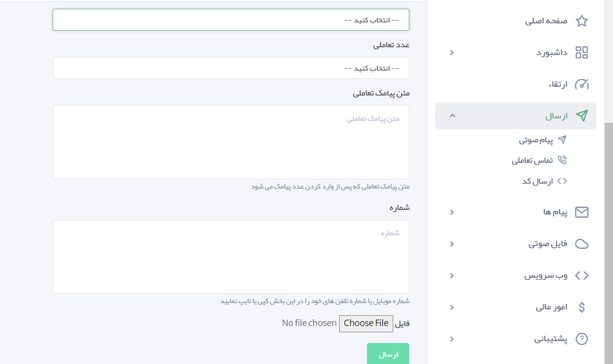The height and width of the screenshot is (364, 613).
Task: Open تماس تعاملی submenu item
Action: [532, 161]
